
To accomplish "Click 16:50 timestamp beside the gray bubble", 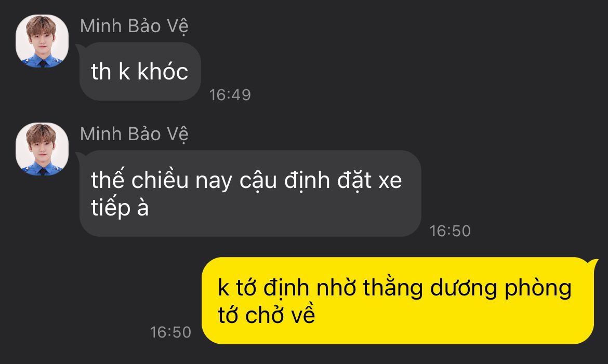I will tap(450, 231).
